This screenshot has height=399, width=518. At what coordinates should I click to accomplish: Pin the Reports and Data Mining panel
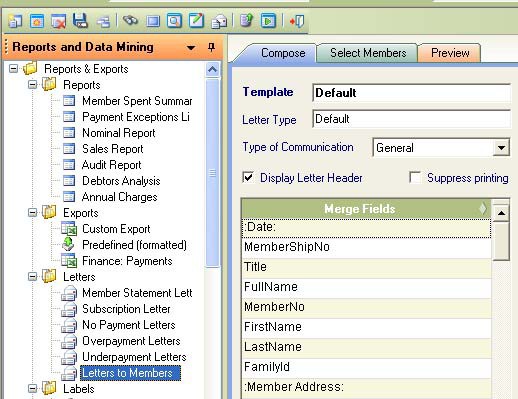211,47
